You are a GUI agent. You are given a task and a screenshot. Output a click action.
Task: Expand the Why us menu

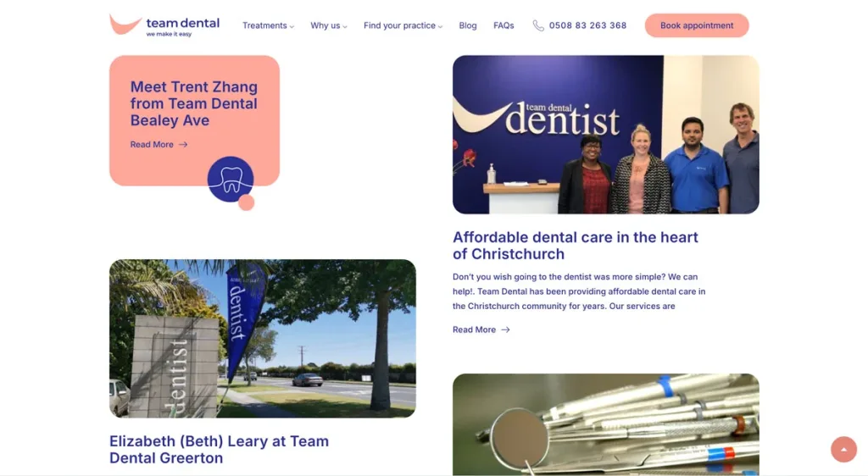(x=329, y=25)
